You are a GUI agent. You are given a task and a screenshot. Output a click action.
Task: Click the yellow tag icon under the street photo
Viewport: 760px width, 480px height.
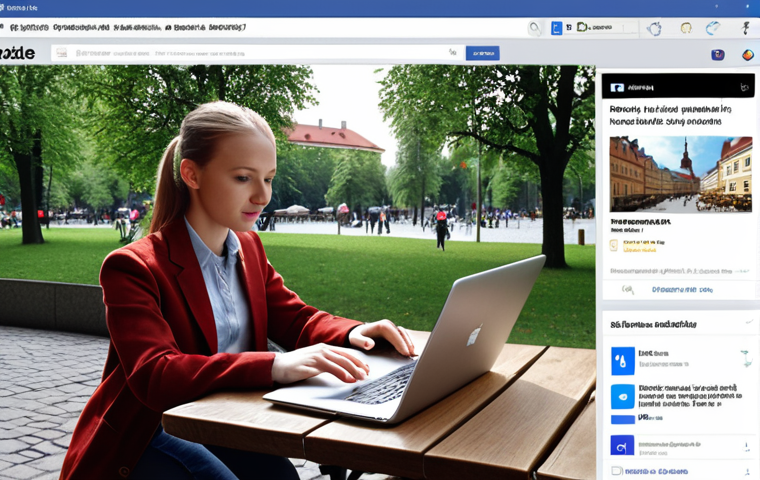click(614, 245)
